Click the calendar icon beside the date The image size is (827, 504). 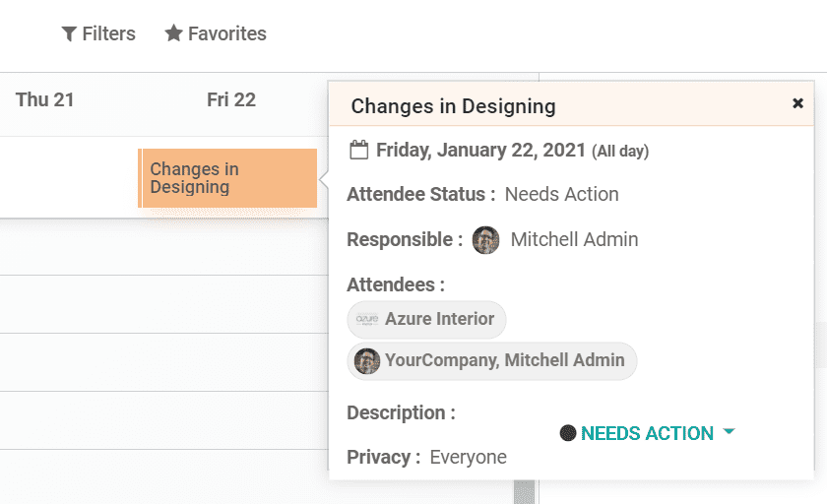click(359, 151)
